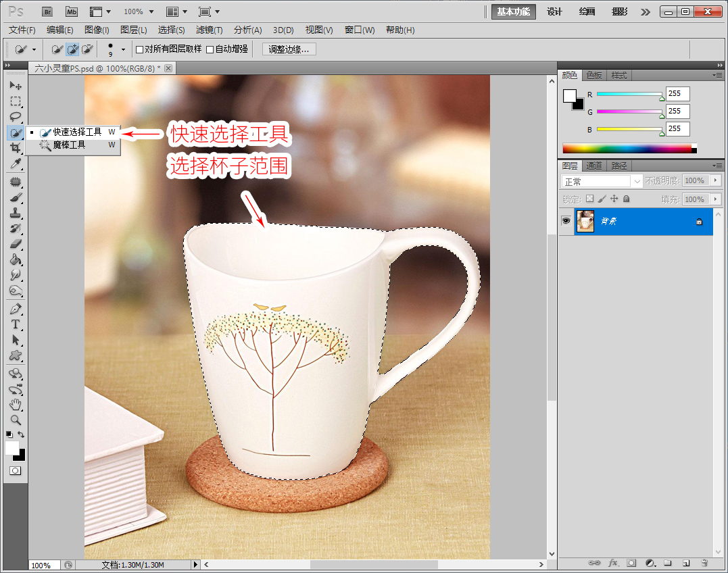Viewport: 728px width, 573px height.
Task: Select the Move tool
Action: pos(16,85)
